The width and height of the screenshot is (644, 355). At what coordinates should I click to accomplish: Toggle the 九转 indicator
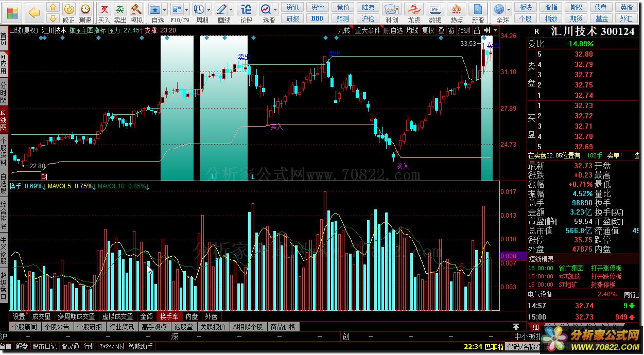click(344, 30)
